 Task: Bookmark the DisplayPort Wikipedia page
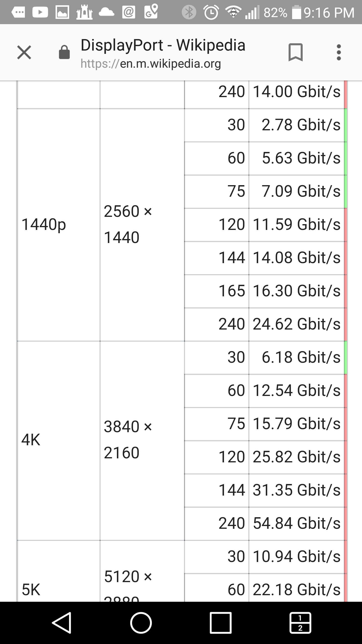tap(295, 52)
